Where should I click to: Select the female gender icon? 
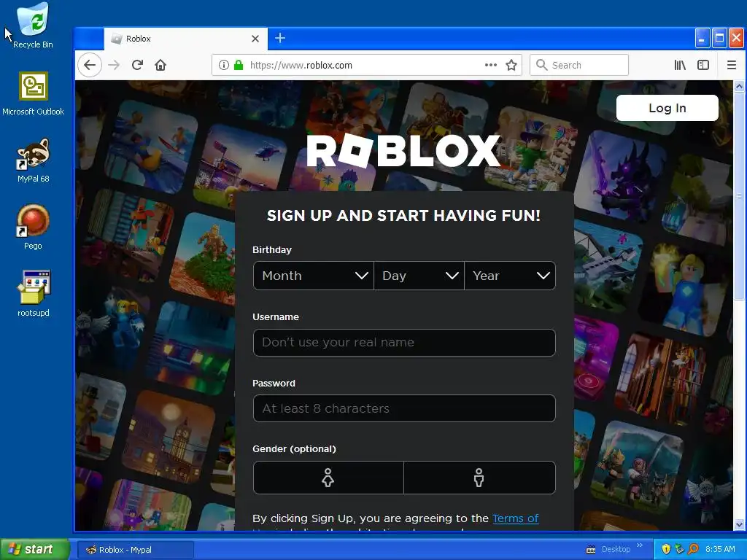pos(328,478)
